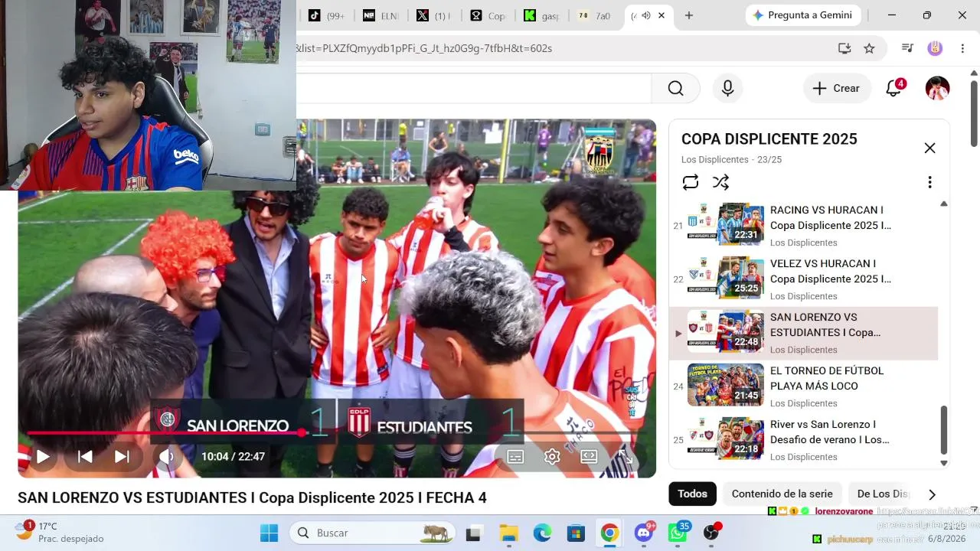Open YouTube notifications bell
980x551 pixels.
[893, 88]
